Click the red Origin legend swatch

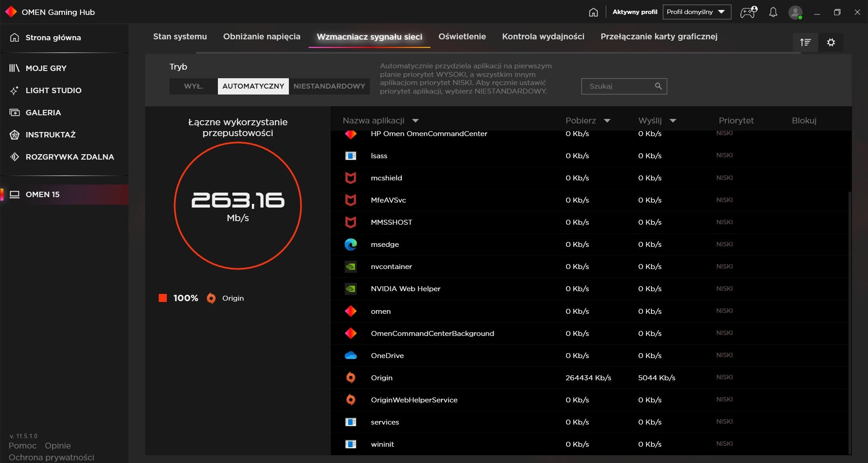pyautogui.click(x=163, y=298)
